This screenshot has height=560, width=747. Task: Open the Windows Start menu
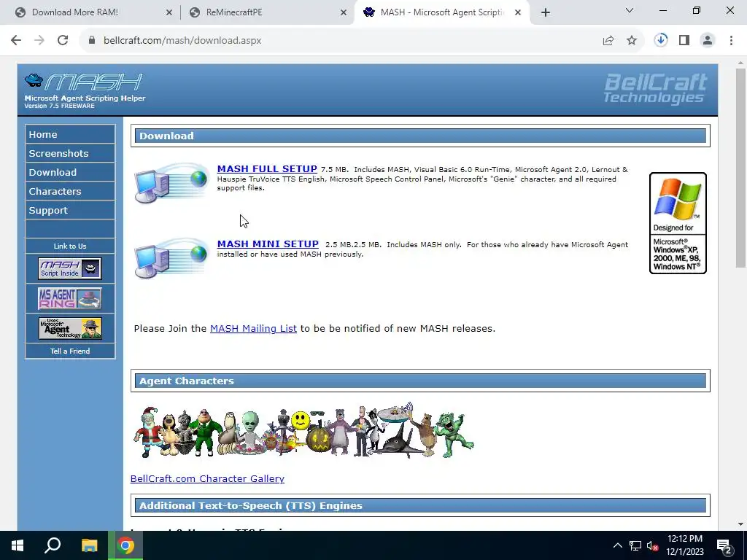click(x=18, y=545)
